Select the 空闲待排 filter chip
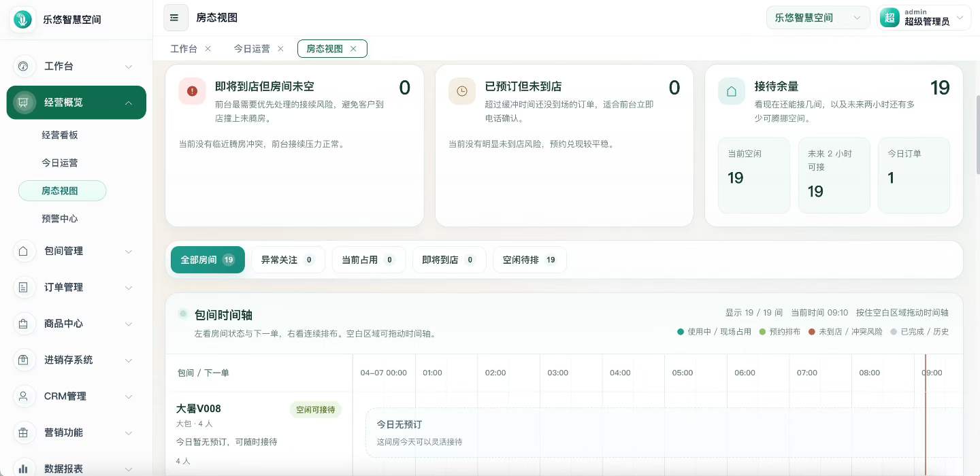980x476 pixels. coord(529,260)
